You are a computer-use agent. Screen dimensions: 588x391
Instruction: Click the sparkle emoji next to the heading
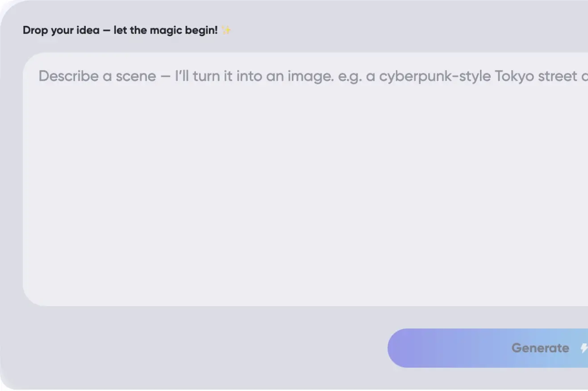[x=225, y=30]
